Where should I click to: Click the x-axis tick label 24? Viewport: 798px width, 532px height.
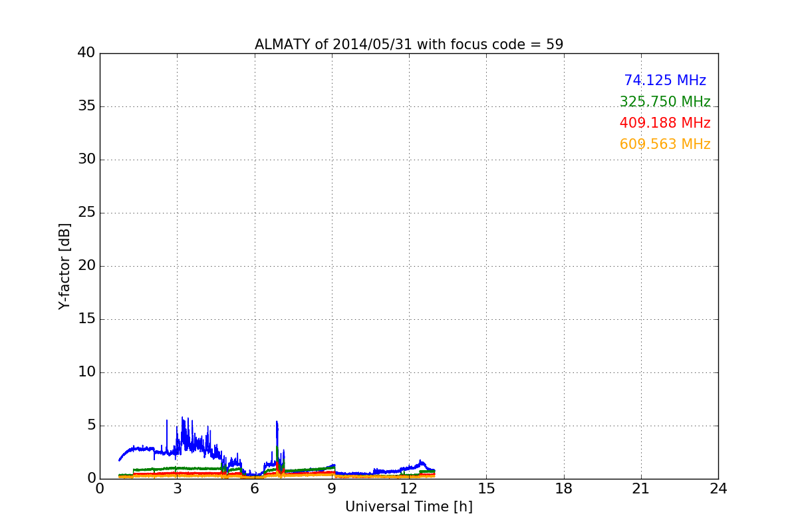(x=718, y=489)
